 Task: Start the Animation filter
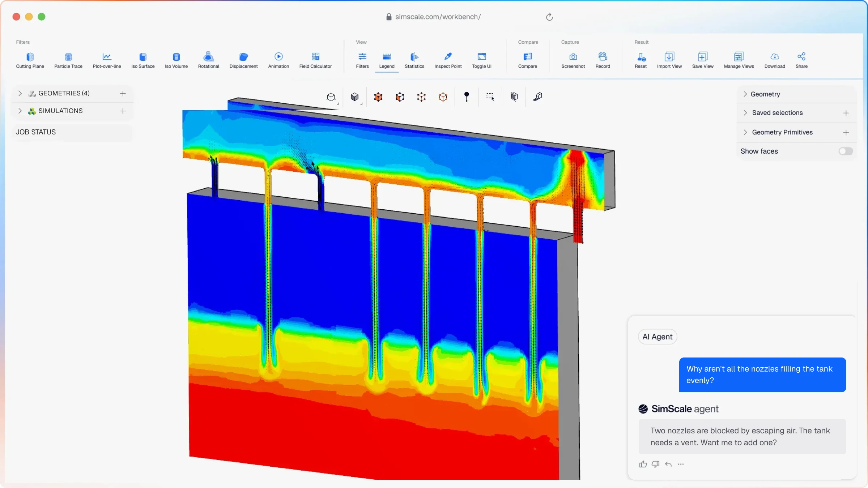pos(278,60)
